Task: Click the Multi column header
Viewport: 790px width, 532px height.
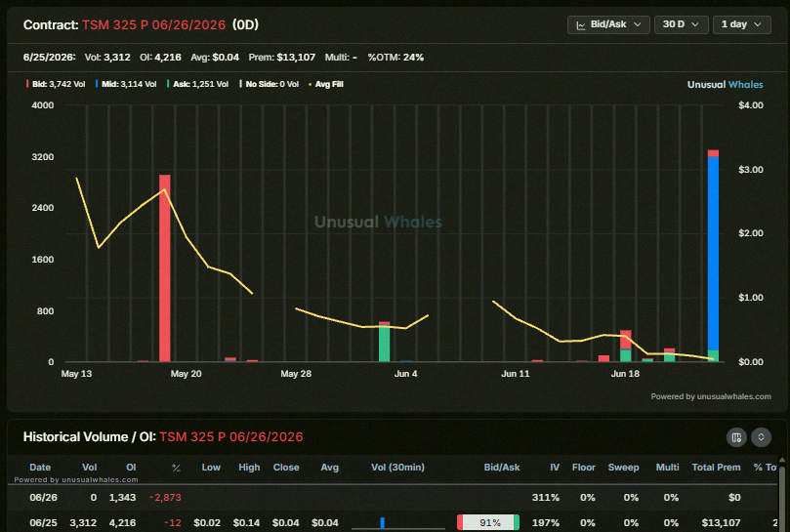Action: tap(667, 468)
